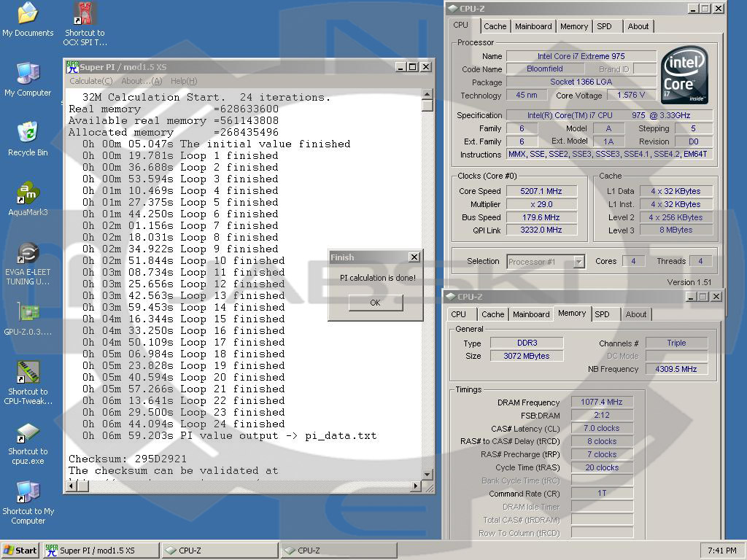This screenshot has width=747, height=560.
Task: Close the Finish dialog
Action: point(414,257)
